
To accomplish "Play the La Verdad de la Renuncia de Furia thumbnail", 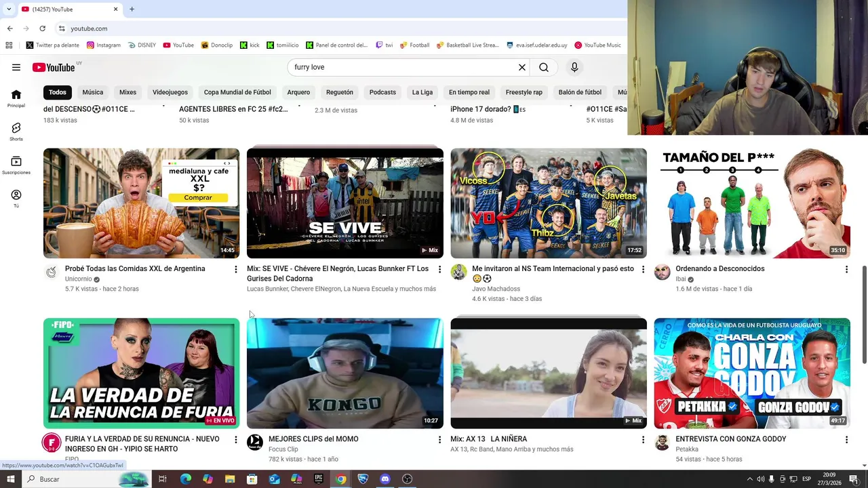I will click(x=141, y=373).
